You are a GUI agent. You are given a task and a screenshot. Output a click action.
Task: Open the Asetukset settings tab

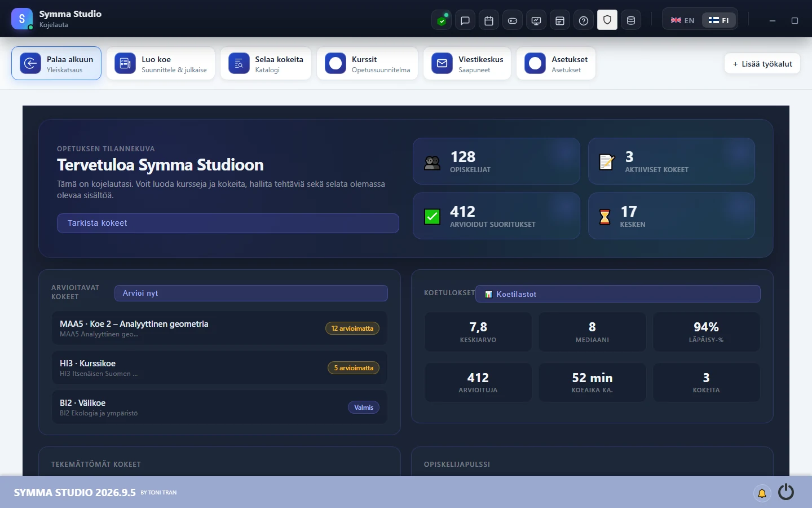556,63
